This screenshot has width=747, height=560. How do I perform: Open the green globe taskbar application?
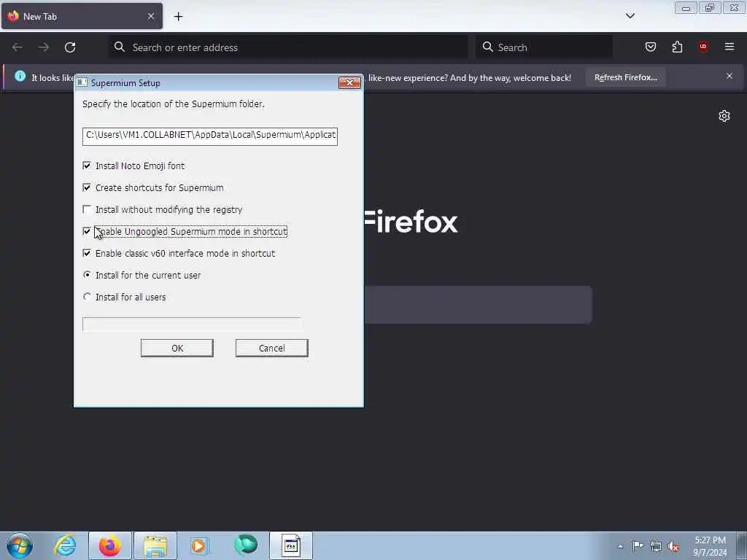246,545
